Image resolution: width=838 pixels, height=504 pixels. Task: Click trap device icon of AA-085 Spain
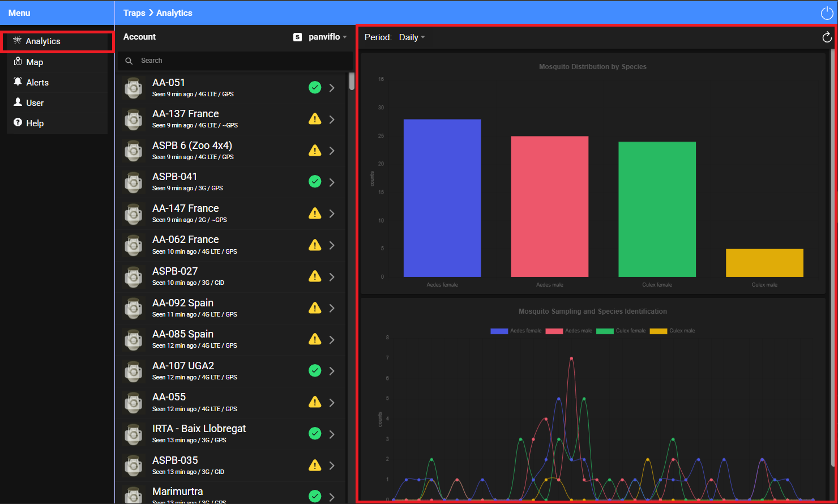[x=134, y=340]
